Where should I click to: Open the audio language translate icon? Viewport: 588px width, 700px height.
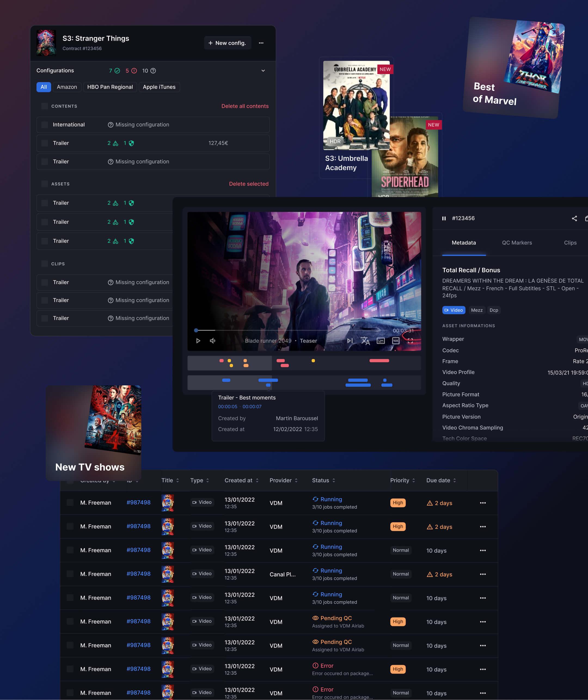(365, 341)
